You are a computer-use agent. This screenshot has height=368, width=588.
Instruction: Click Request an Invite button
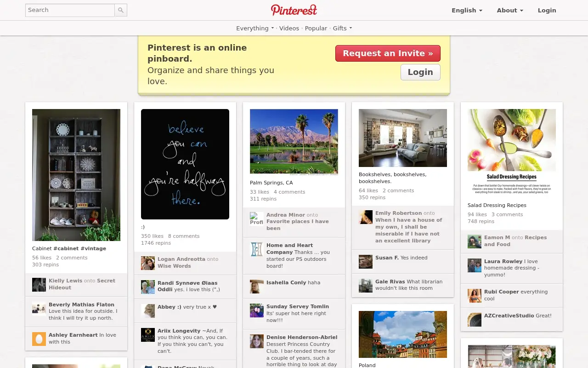click(x=388, y=53)
